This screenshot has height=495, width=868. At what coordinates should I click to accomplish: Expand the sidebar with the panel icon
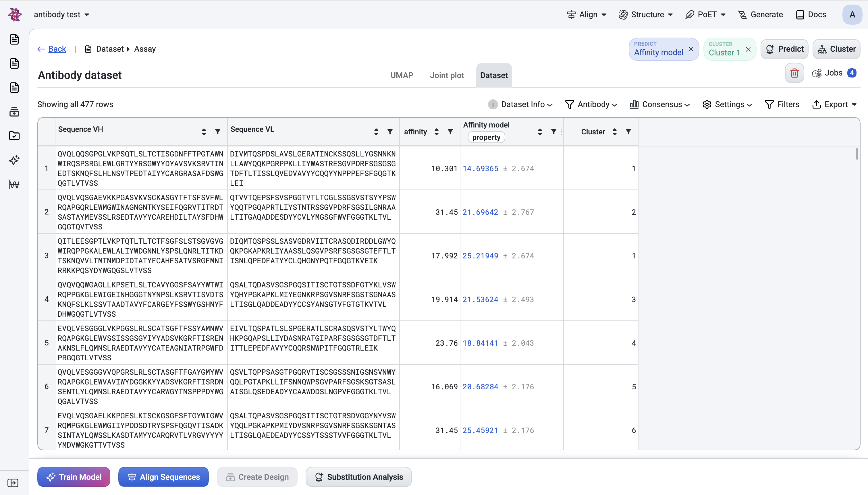click(x=13, y=483)
